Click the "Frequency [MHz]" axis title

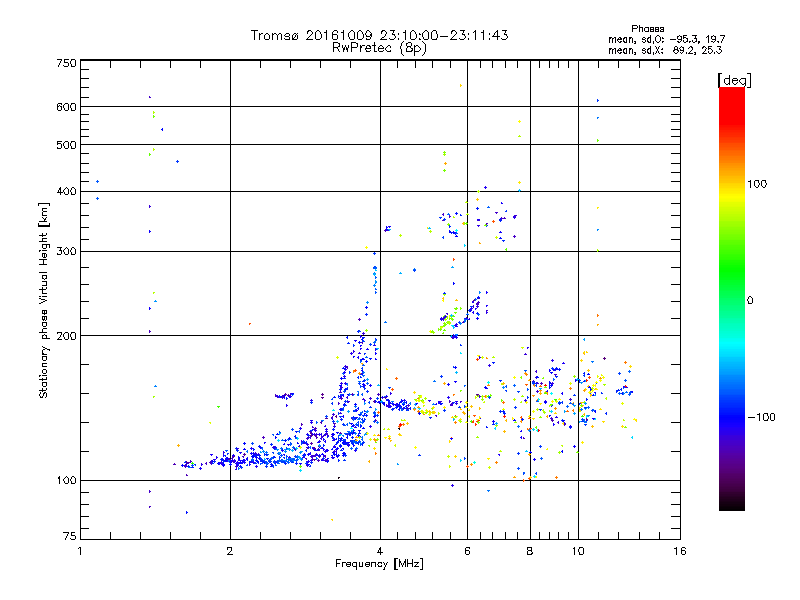pyautogui.click(x=379, y=564)
